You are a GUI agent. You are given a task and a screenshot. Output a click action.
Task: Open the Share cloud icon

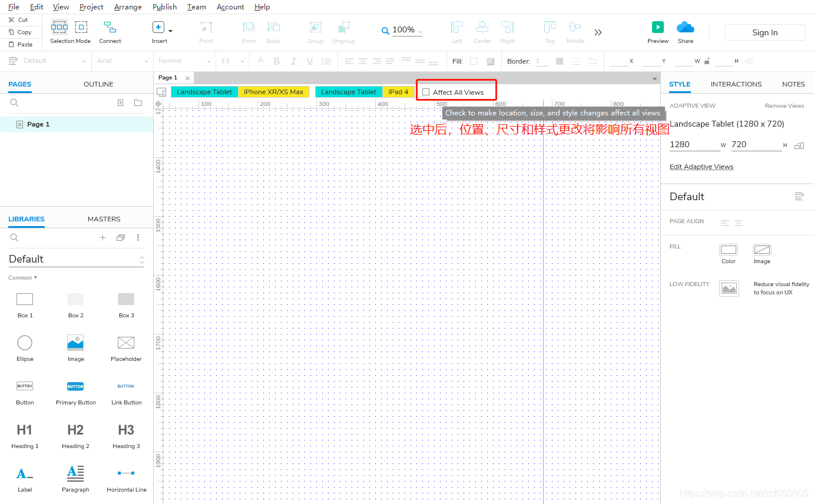coord(686,27)
